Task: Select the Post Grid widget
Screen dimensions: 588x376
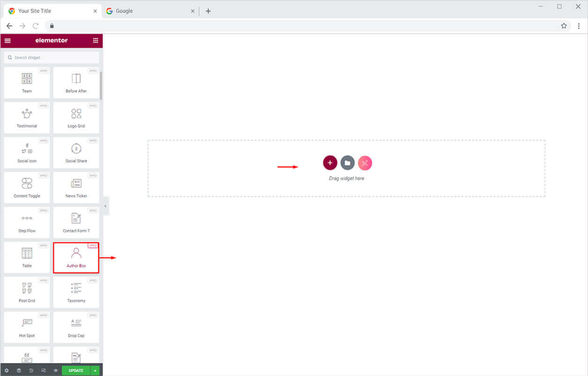Action: (27, 292)
